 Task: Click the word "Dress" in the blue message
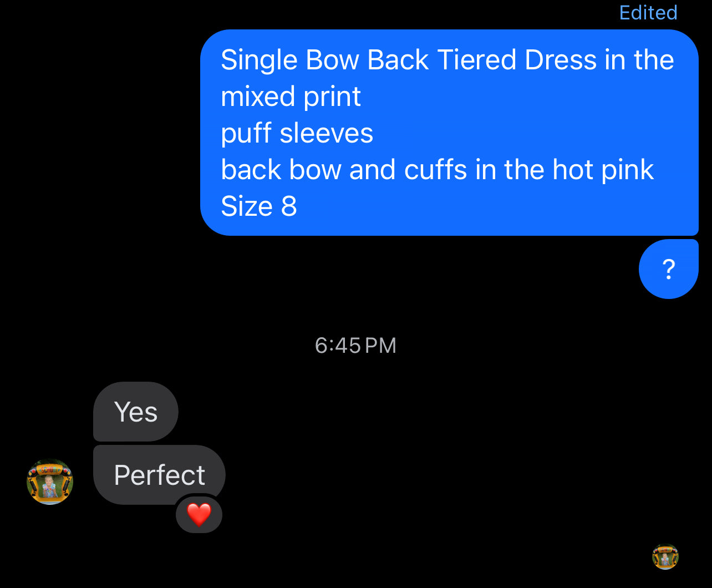coord(561,60)
